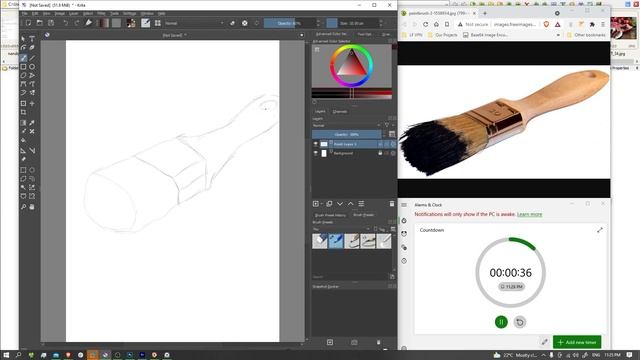The width and height of the screenshot is (640, 360).
Task: Select the Measure tool
Action: 32,150
